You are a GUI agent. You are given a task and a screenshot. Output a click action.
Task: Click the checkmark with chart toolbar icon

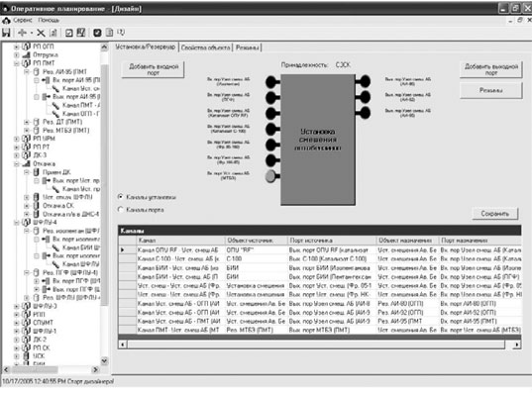[81, 33]
